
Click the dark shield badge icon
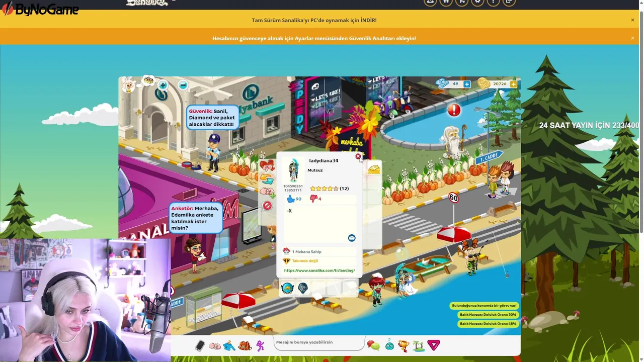[x=303, y=288]
